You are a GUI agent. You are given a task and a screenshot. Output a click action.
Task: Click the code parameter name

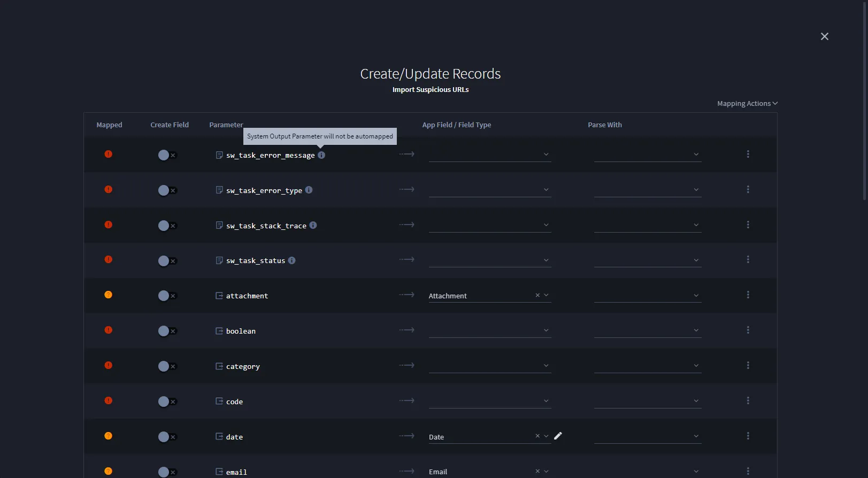(234, 402)
